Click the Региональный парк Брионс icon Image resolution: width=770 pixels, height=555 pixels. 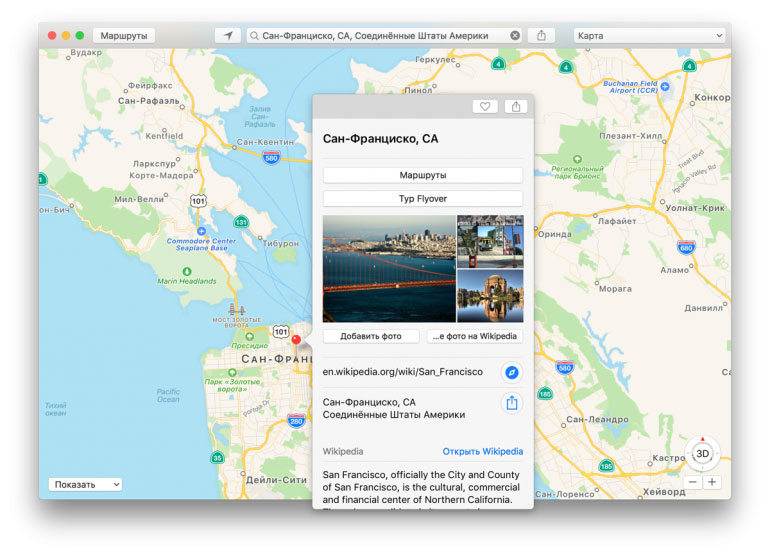point(577,159)
